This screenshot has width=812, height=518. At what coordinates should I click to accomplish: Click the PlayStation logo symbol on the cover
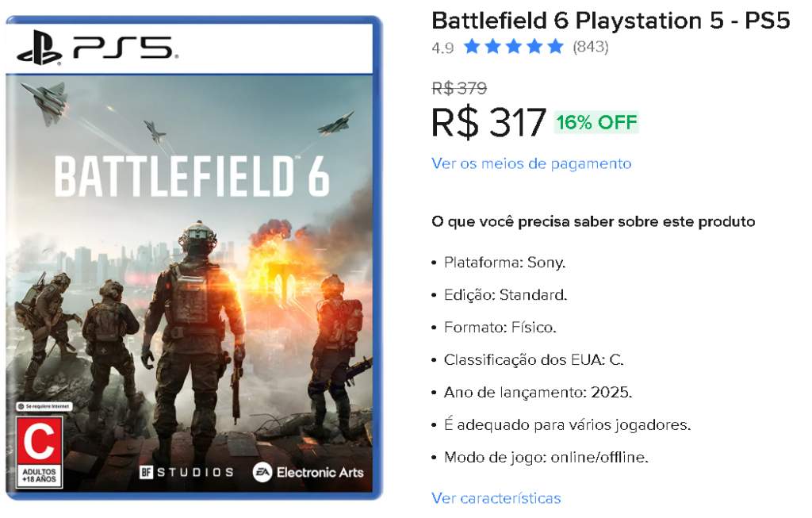39,50
